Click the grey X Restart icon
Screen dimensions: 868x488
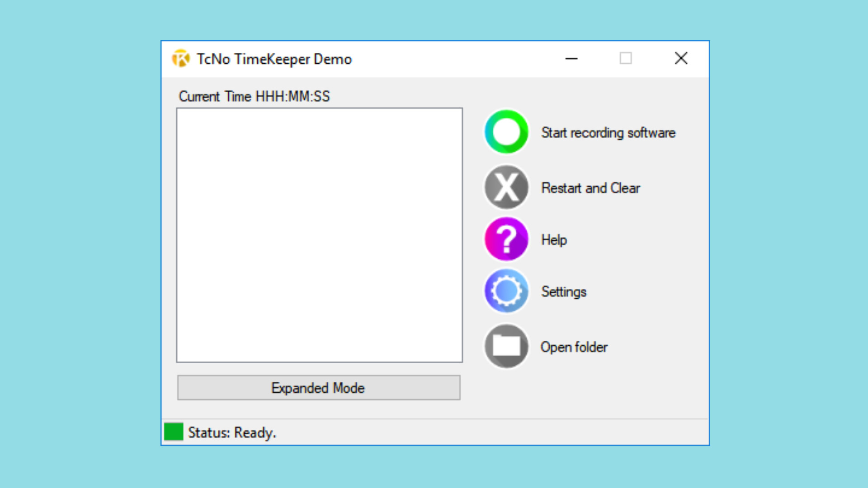(506, 187)
